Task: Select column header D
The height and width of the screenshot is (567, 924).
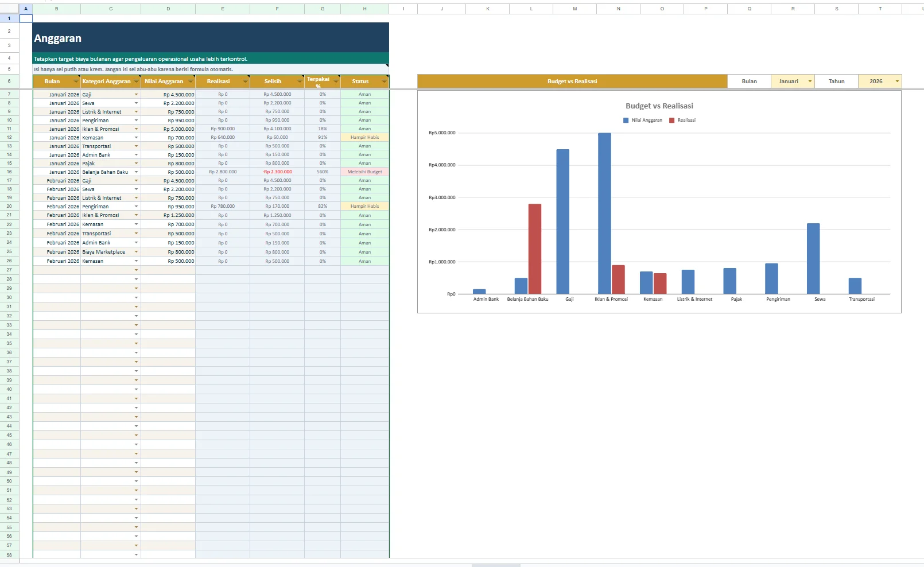Action: pyautogui.click(x=168, y=9)
